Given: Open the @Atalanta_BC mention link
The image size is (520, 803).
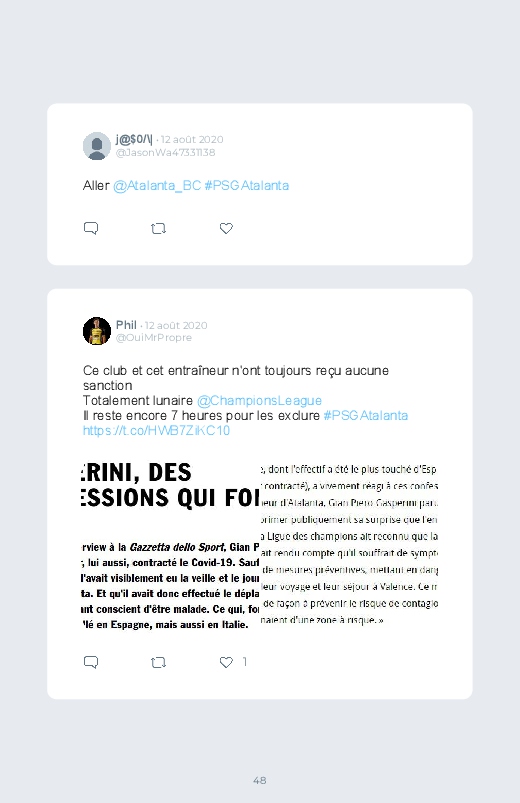Looking at the screenshot, I should (x=157, y=185).
